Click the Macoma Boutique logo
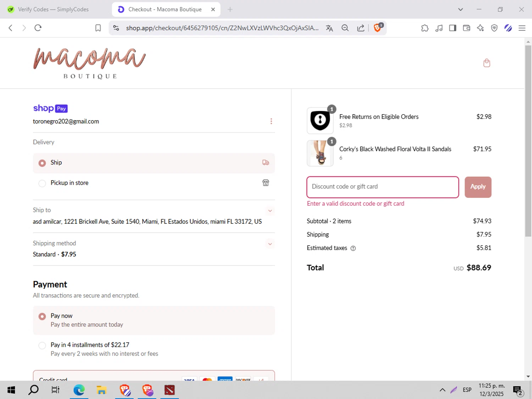 click(x=89, y=63)
